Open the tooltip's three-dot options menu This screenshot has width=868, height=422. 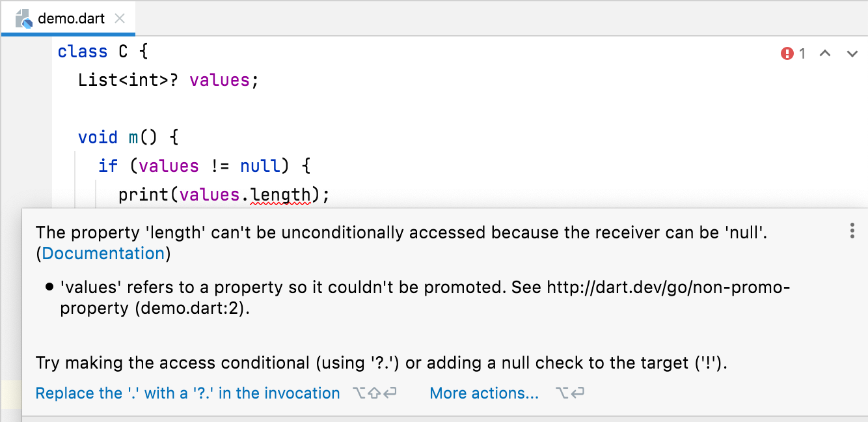852,231
